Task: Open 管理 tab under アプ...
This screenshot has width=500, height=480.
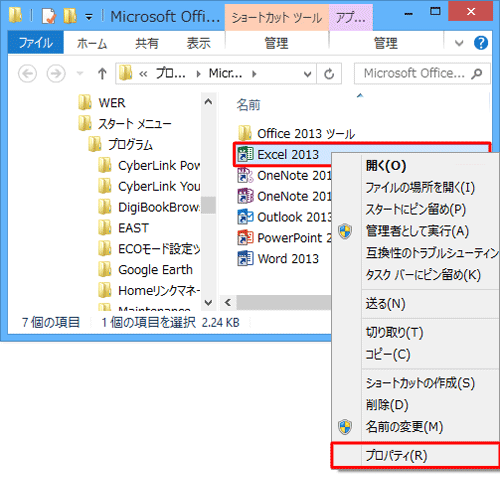Action: coord(386,43)
